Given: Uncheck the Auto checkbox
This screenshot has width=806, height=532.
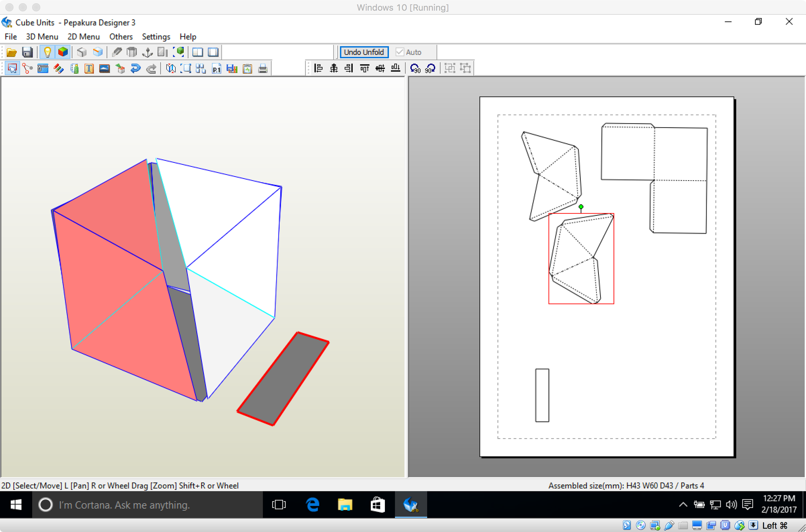Looking at the screenshot, I should click(400, 52).
